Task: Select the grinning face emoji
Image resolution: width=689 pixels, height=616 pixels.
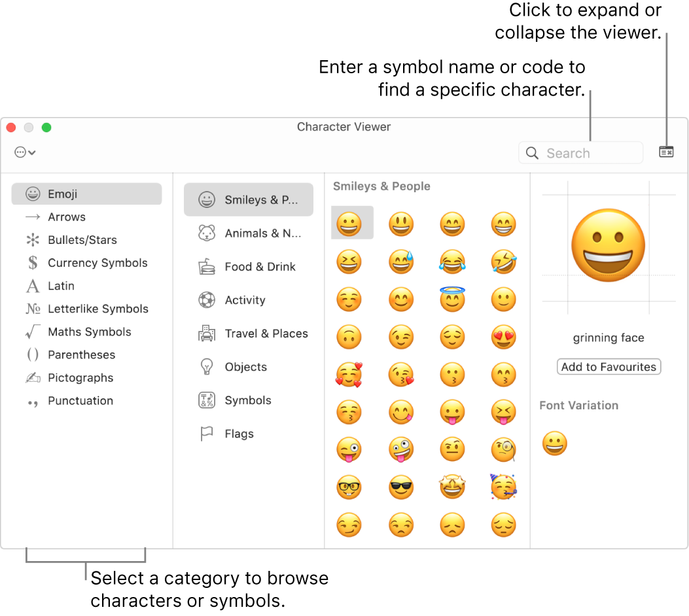Action: [x=352, y=222]
